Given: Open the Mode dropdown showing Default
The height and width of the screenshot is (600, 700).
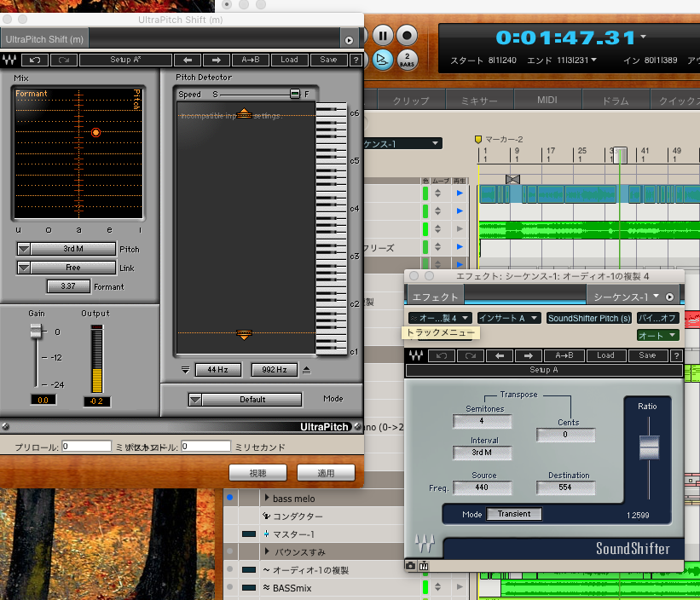Looking at the screenshot, I should (245, 399).
